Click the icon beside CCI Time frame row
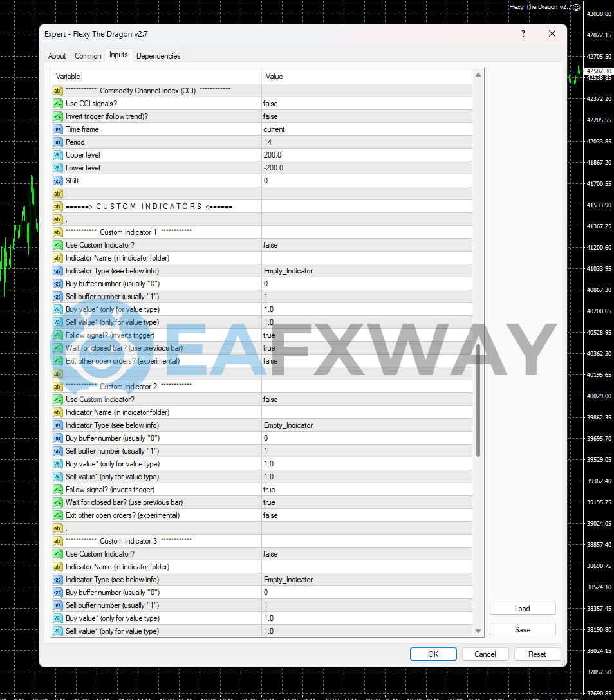614x700 pixels. pyautogui.click(x=57, y=129)
